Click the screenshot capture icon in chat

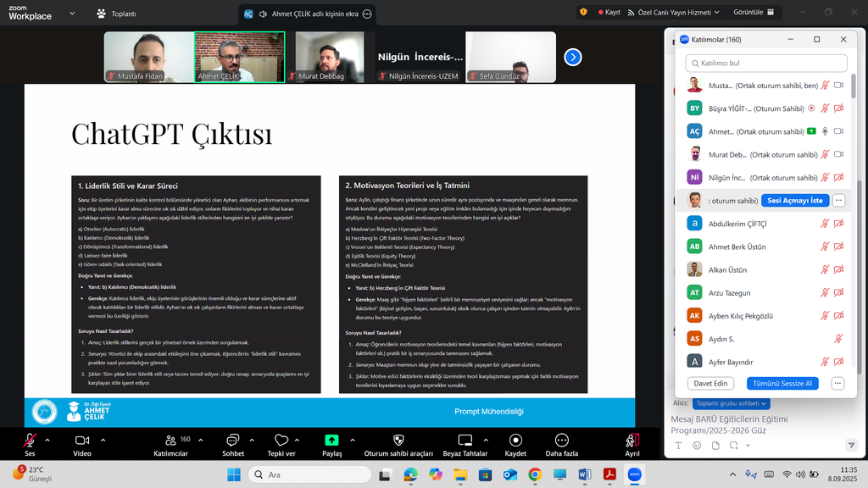(x=734, y=446)
